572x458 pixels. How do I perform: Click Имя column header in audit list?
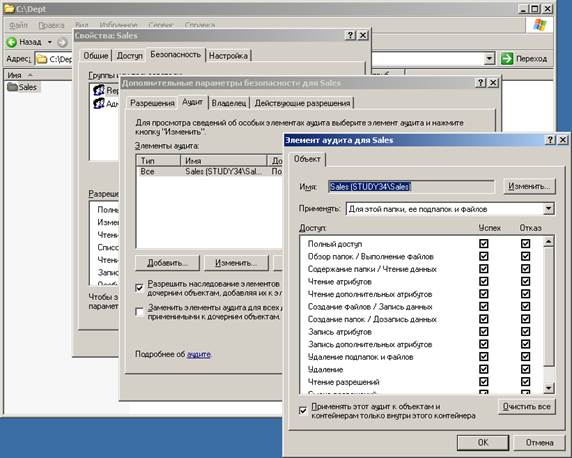click(x=224, y=161)
